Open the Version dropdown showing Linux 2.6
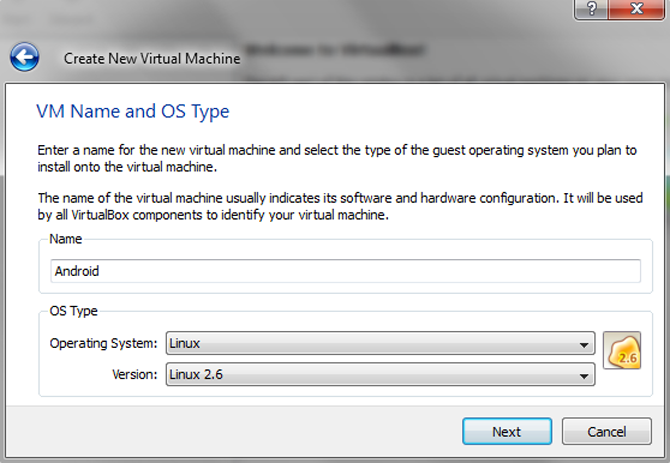 [x=380, y=374]
